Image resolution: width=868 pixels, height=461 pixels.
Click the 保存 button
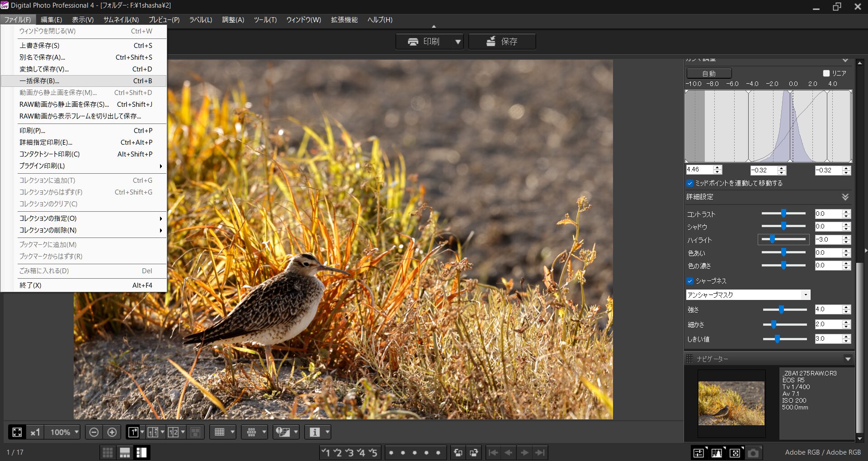click(502, 42)
